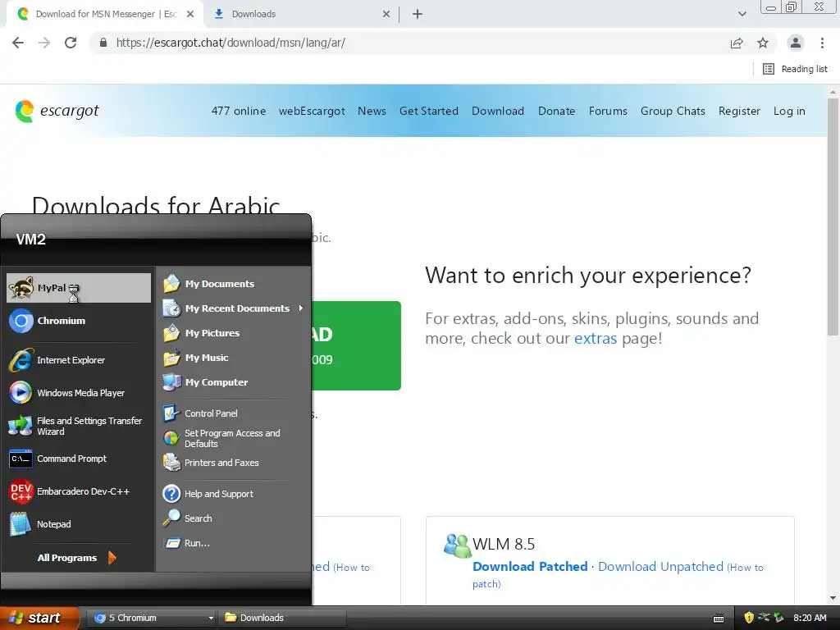Open the Run... dialog
The image size is (840, 630).
pyautogui.click(x=233, y=543)
